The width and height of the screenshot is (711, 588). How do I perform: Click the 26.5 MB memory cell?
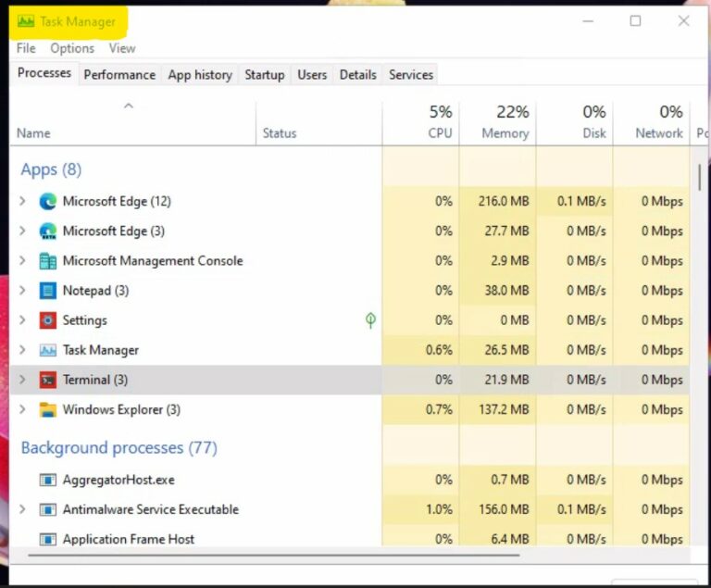(x=497, y=350)
